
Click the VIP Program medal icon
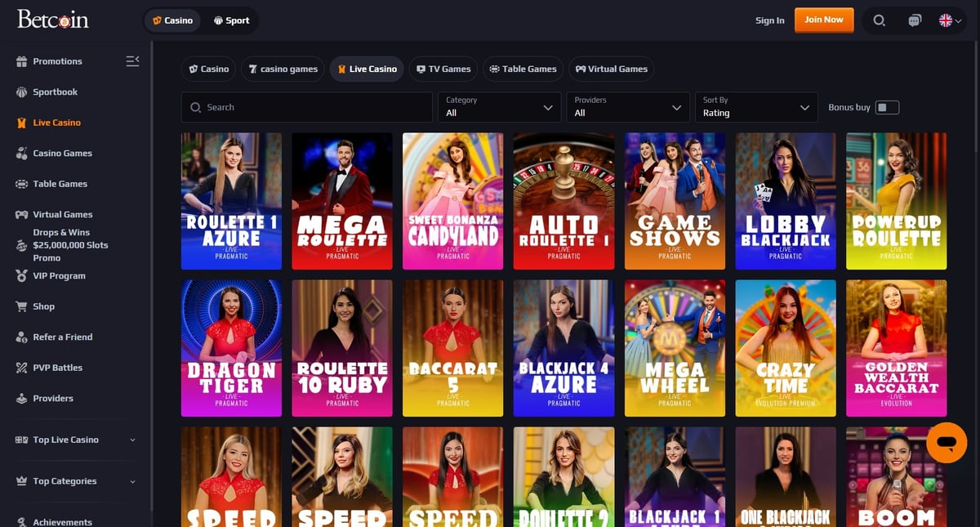point(22,276)
